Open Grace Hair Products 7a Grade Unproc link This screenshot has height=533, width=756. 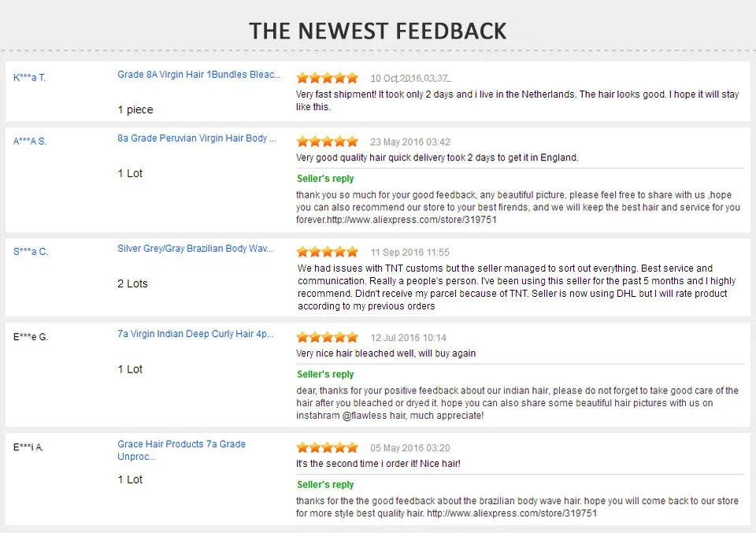coord(181,450)
